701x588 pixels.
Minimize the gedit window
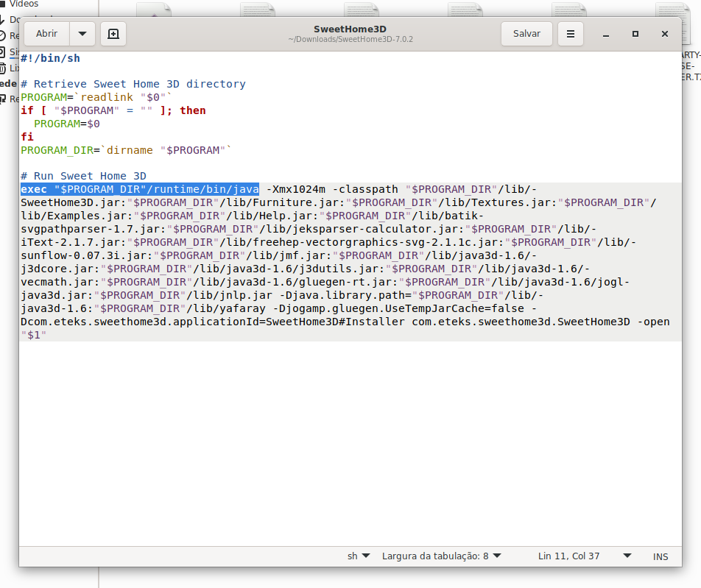coord(606,34)
